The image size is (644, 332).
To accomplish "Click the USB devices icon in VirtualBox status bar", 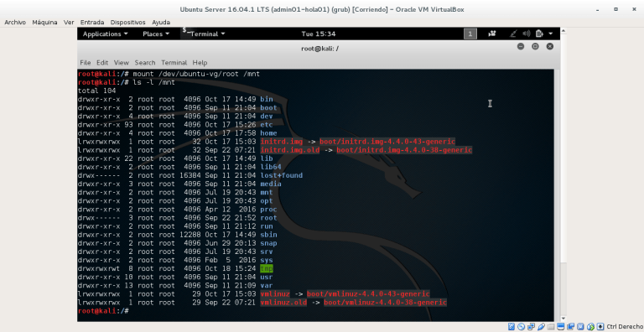I will tap(542, 327).
